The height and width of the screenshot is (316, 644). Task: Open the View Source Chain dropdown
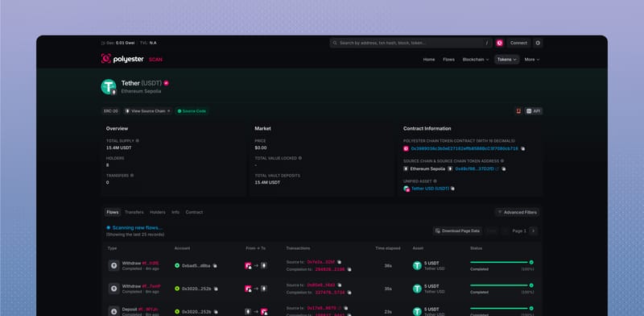148,111
